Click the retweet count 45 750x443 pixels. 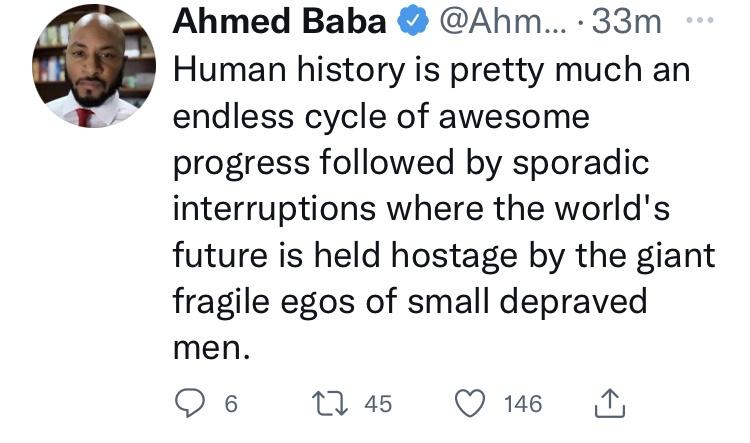coord(378,404)
